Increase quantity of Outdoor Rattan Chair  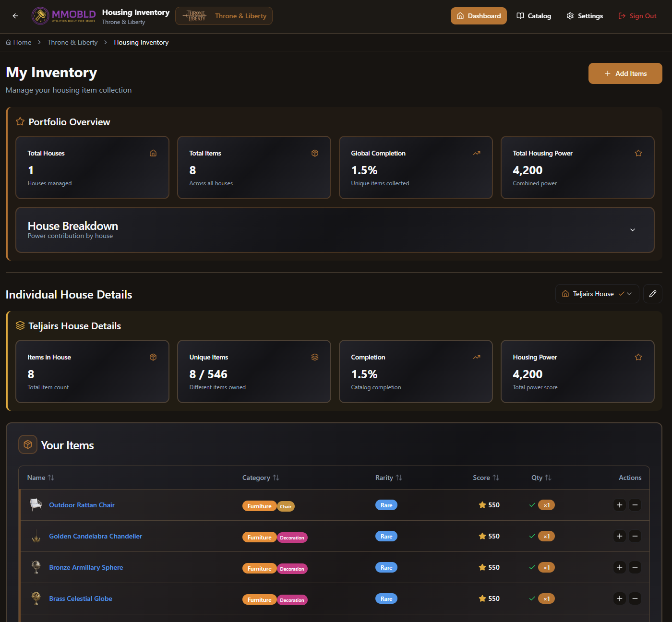click(620, 505)
